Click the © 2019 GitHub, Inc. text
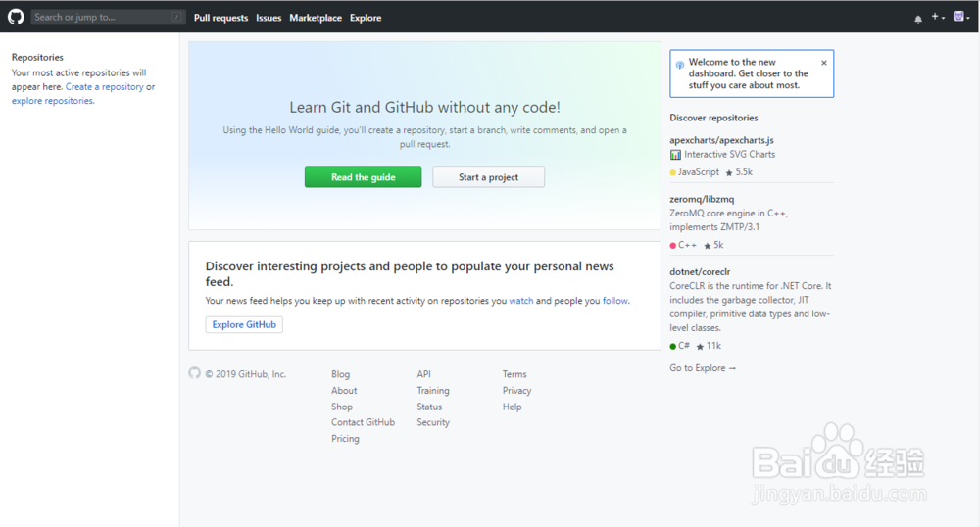 point(246,374)
